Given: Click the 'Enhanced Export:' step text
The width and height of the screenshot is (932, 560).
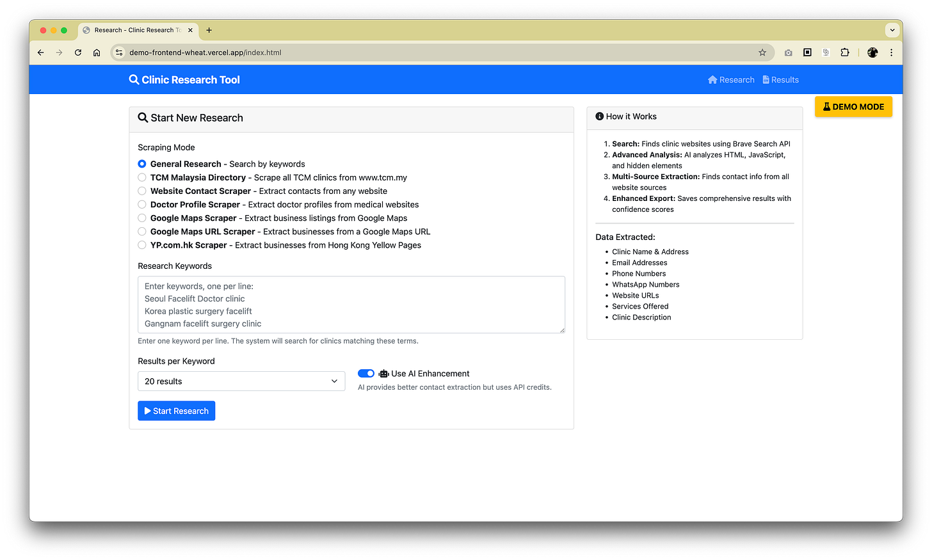Looking at the screenshot, I should (x=643, y=198).
